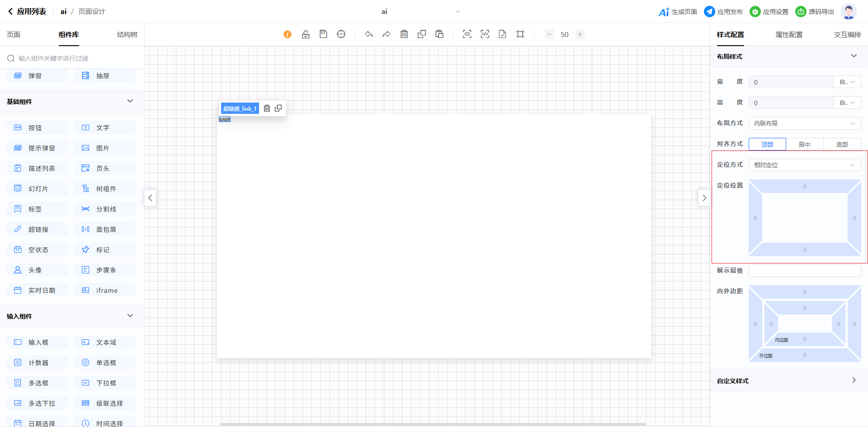868x427 pixels.
Task: Switch to the 结构树 tab
Action: point(127,35)
